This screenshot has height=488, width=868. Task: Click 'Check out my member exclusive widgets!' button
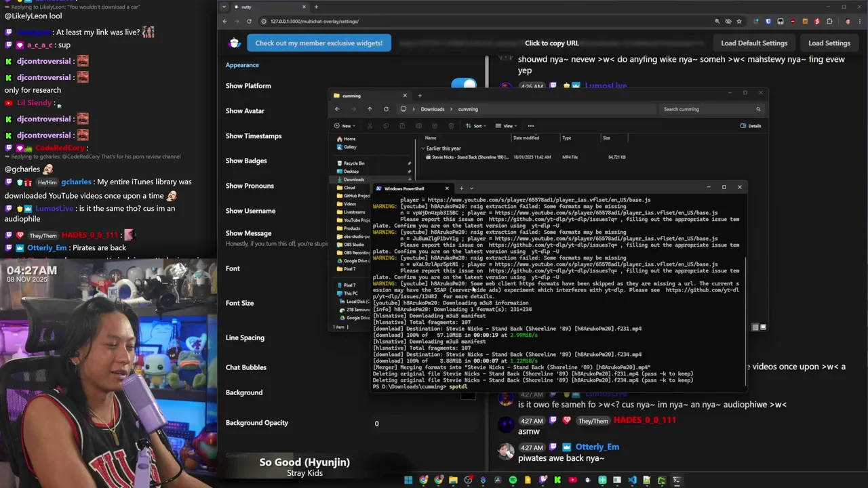point(319,43)
